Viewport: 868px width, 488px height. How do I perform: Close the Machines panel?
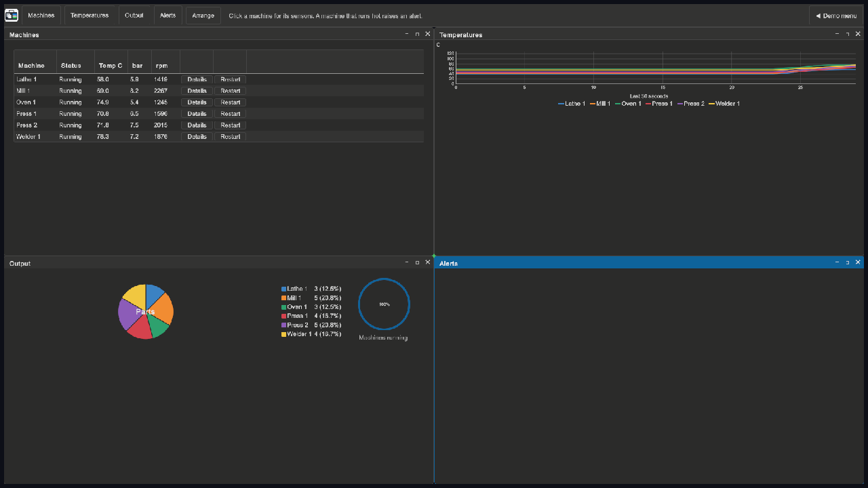427,34
